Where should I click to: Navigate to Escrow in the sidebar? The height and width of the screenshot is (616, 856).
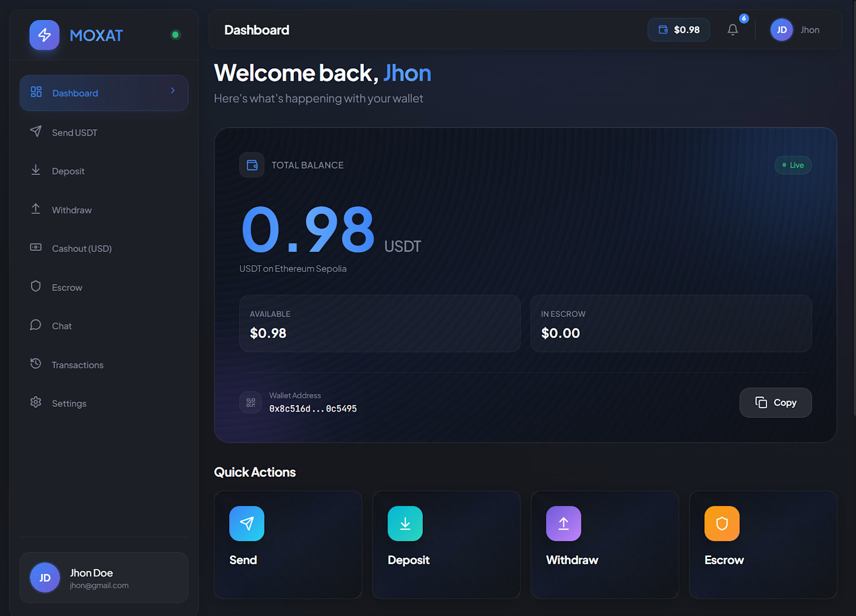click(104, 287)
